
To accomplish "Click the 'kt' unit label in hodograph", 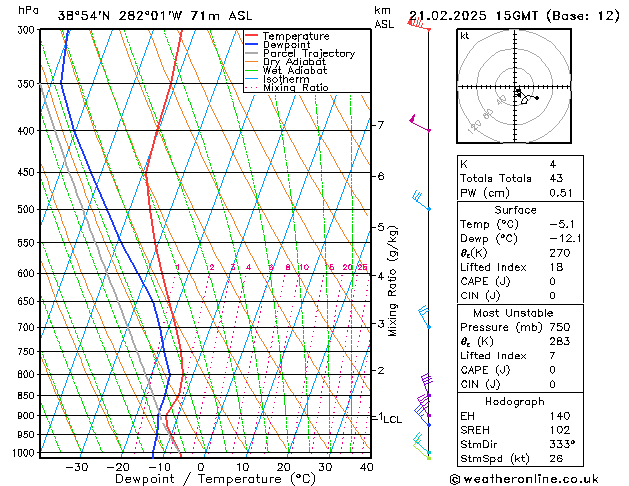I will pyautogui.click(x=465, y=36).
